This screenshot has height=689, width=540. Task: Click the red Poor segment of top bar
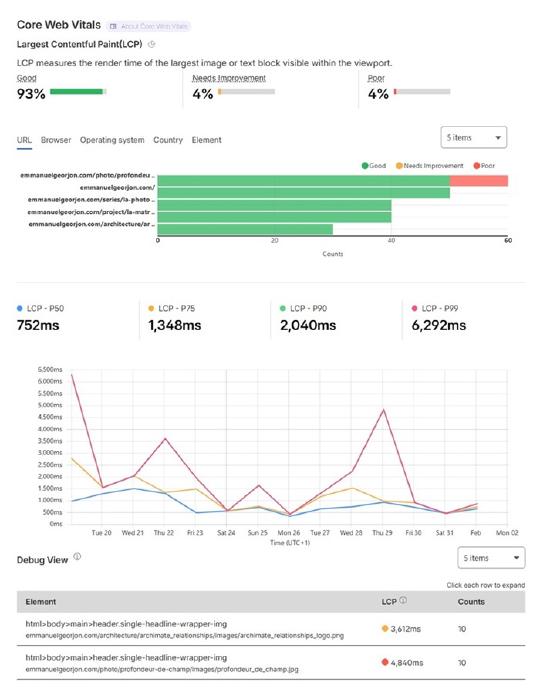[479, 181]
